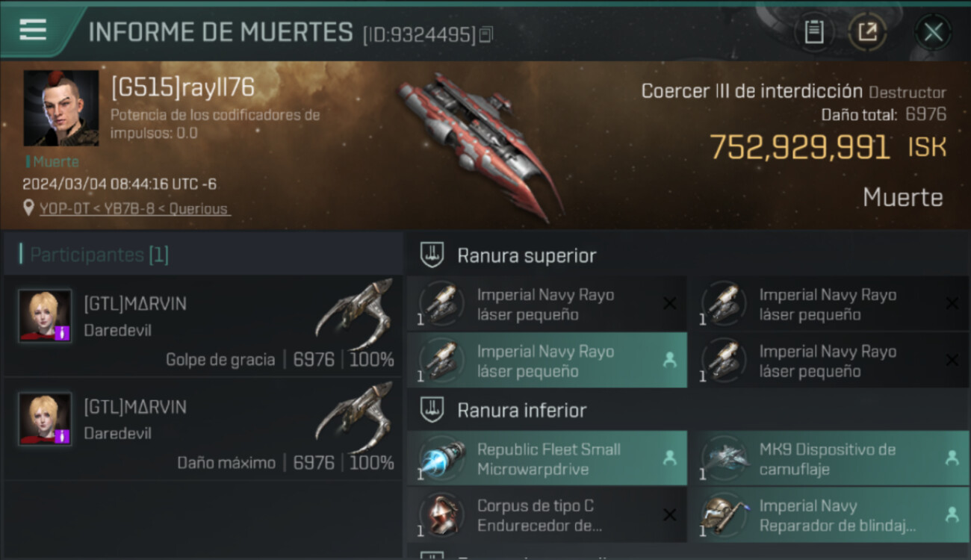Screen dimensions: 971x560
Task: Copy the kill report ID icon
Action: point(486,34)
